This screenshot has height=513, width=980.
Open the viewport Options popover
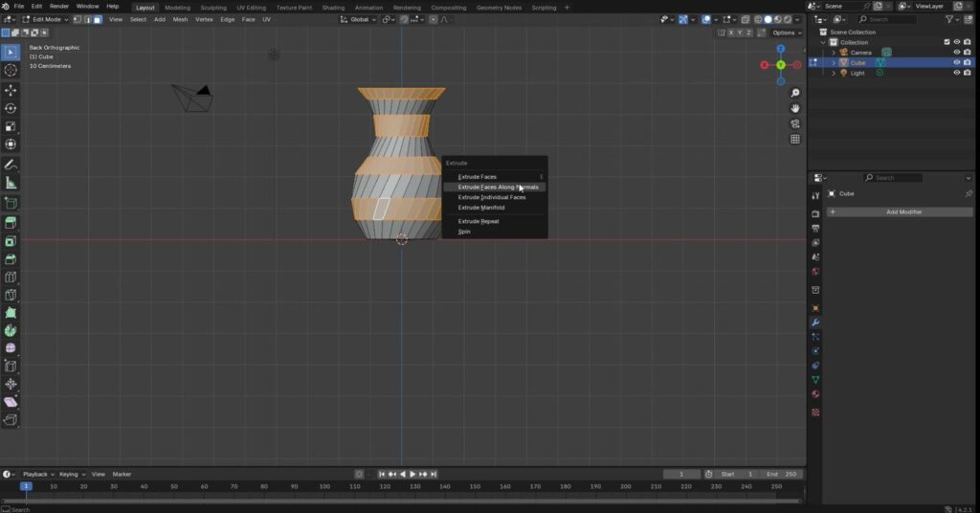pyautogui.click(x=785, y=33)
